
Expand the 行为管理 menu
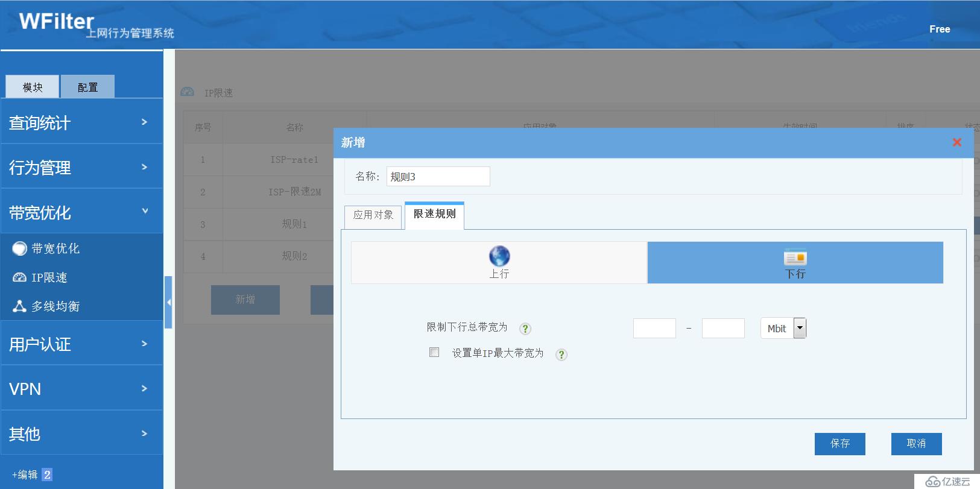[x=82, y=167]
